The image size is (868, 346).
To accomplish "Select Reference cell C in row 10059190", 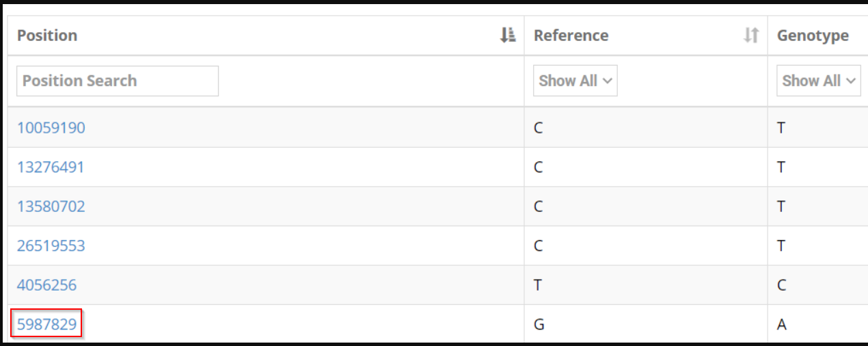I will [539, 128].
